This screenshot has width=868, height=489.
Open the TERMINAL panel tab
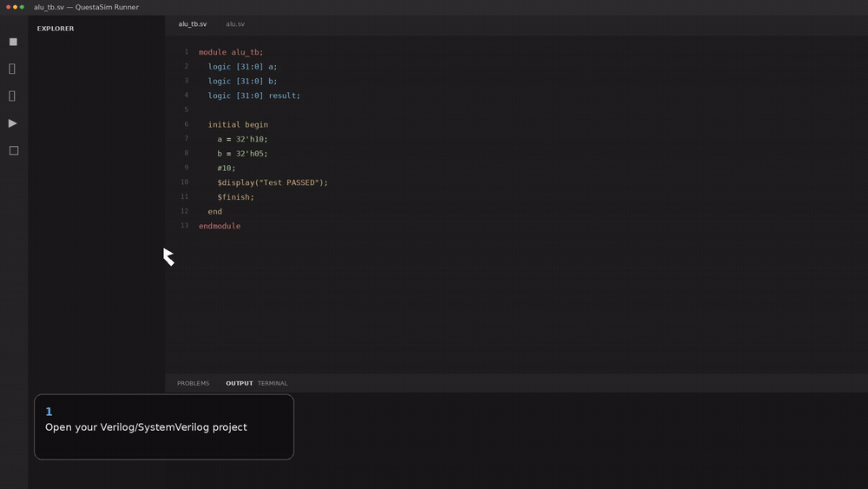pyautogui.click(x=273, y=383)
